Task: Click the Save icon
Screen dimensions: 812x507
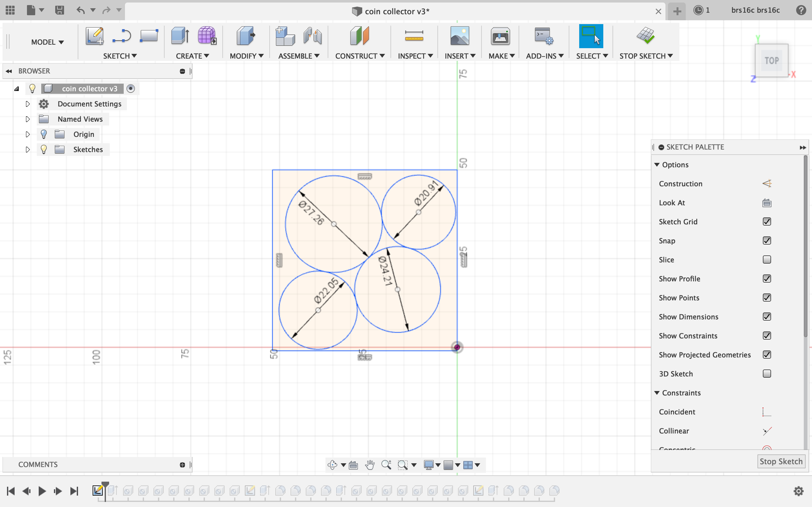Action: tap(59, 10)
